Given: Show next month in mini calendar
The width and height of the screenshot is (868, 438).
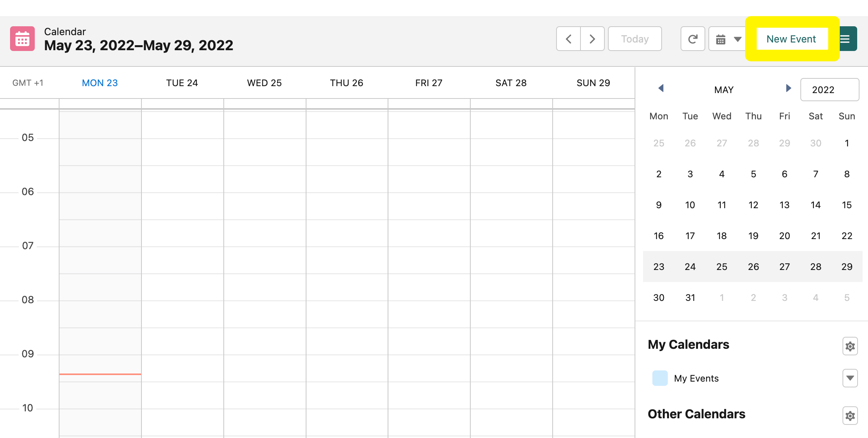Looking at the screenshot, I should (788, 88).
